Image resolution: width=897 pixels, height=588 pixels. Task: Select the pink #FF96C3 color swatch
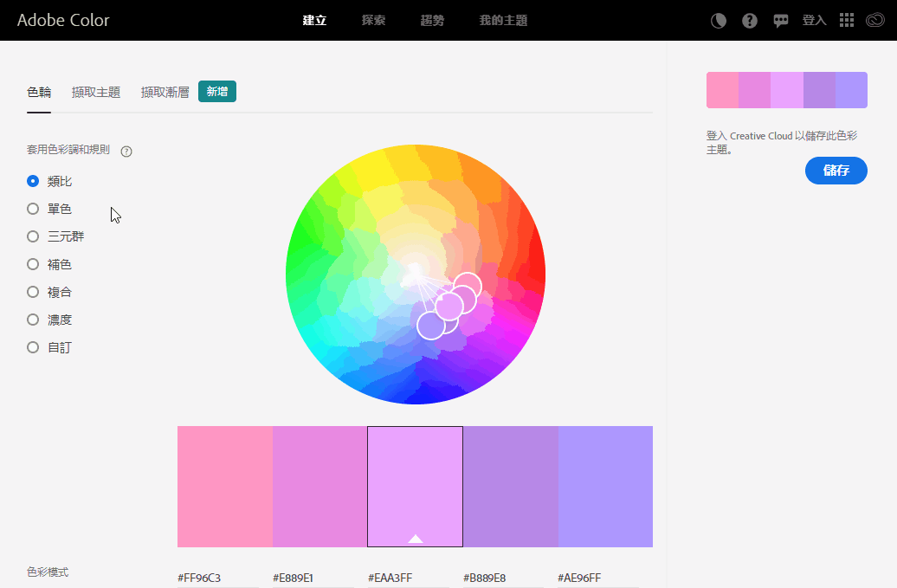pyautogui.click(x=225, y=487)
